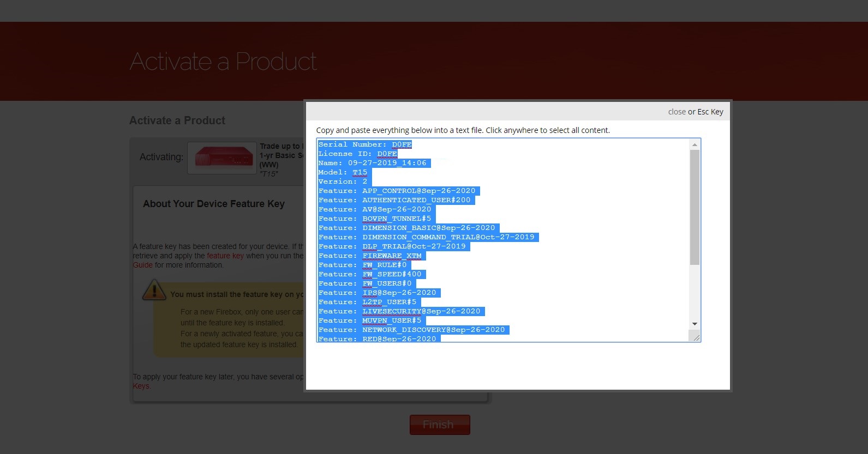This screenshot has width=868, height=454.
Task: Click the textarea vertical scrollbar thumb
Action: click(x=695, y=207)
